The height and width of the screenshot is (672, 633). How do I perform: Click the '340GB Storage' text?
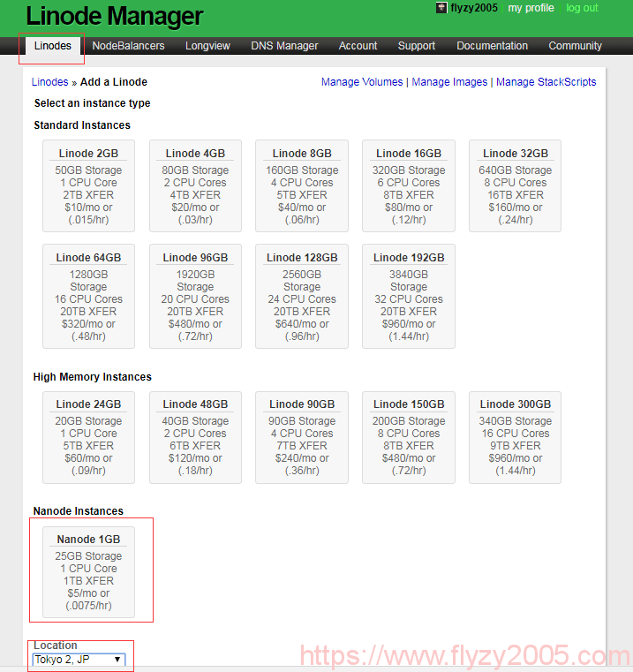(x=516, y=421)
